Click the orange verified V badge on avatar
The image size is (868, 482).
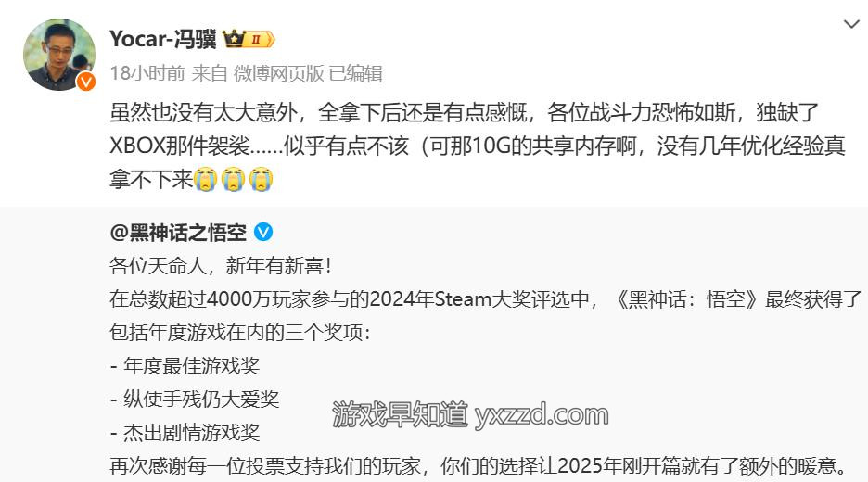point(86,82)
